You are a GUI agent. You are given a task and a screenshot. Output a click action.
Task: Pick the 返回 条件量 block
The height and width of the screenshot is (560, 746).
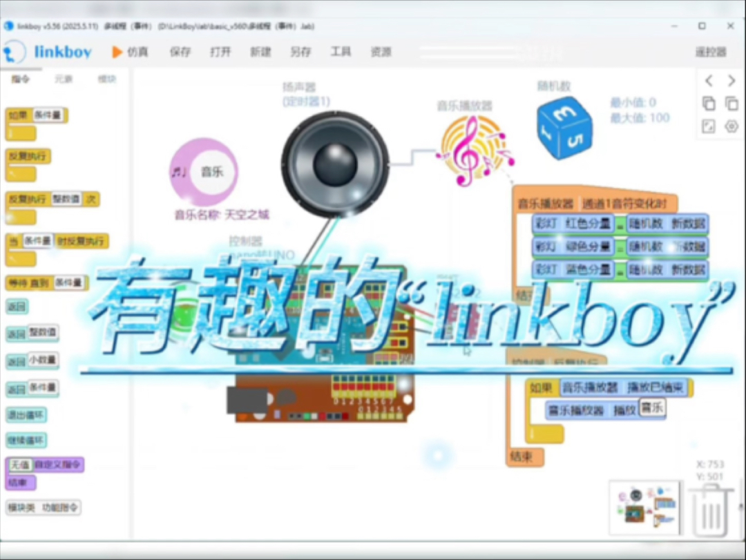click(x=32, y=388)
